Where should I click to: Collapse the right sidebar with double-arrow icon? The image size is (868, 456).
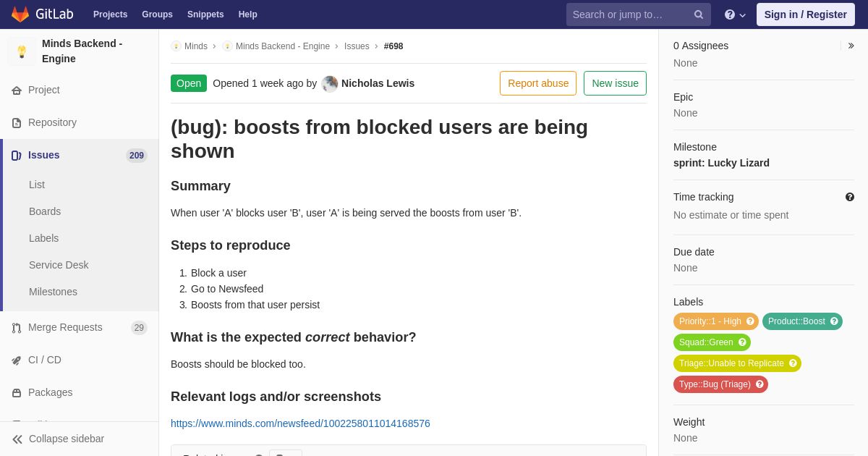click(x=851, y=46)
